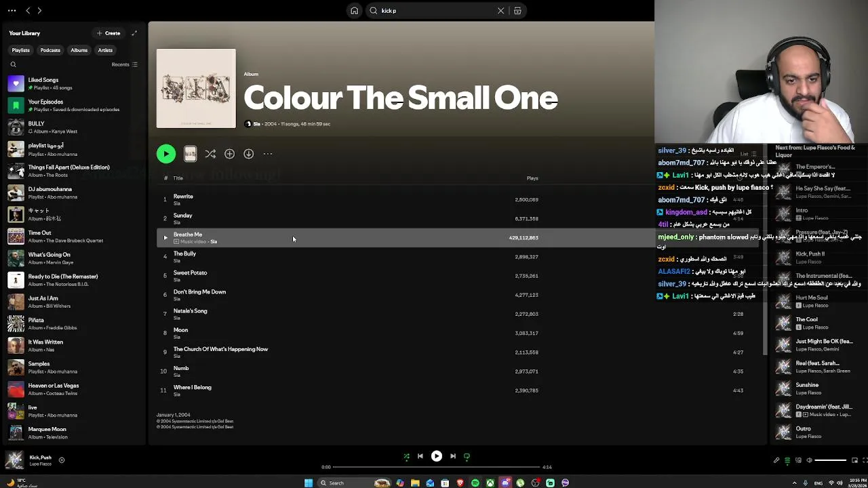
Task: Download the album for offline
Action: point(248,154)
